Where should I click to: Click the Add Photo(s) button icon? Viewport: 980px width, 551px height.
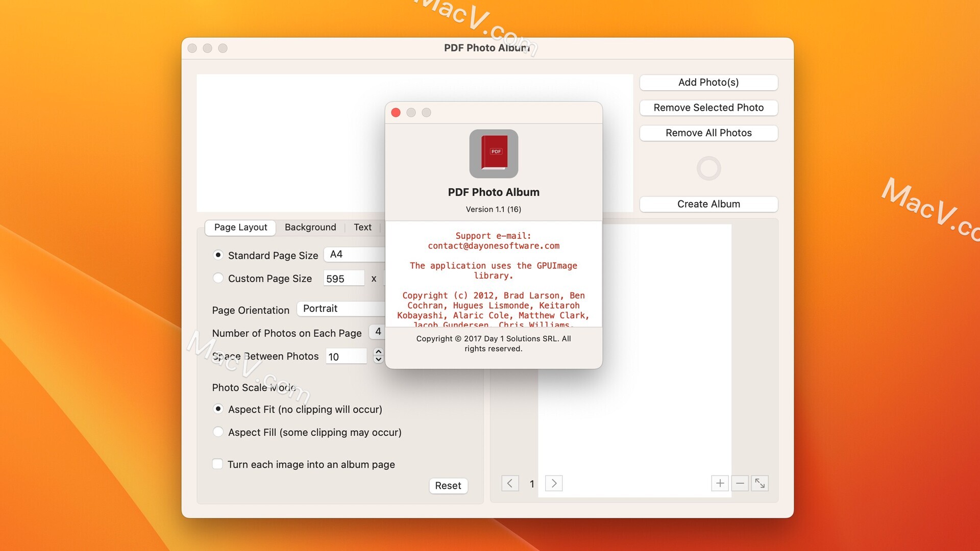point(708,82)
